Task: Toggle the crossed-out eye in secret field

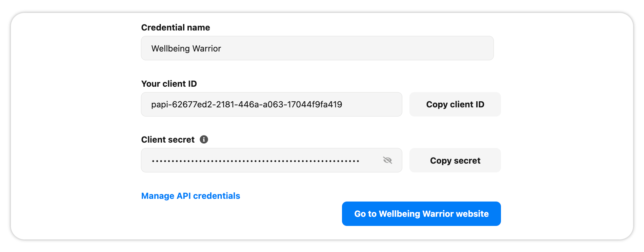Action: pyautogui.click(x=387, y=160)
